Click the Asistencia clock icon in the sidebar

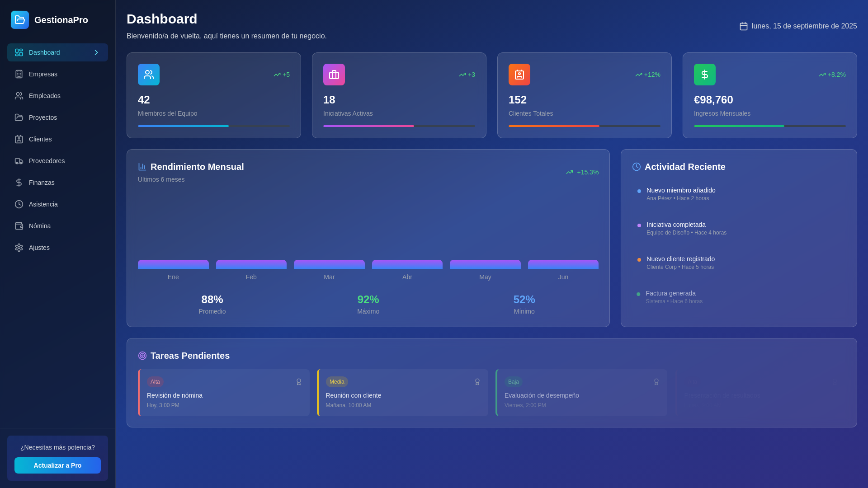[19, 204]
